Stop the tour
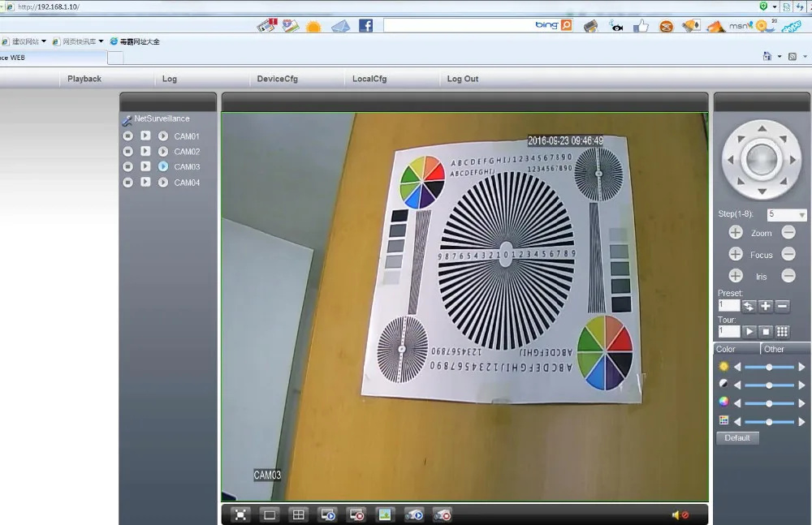This screenshot has height=525, width=812. coord(766,331)
